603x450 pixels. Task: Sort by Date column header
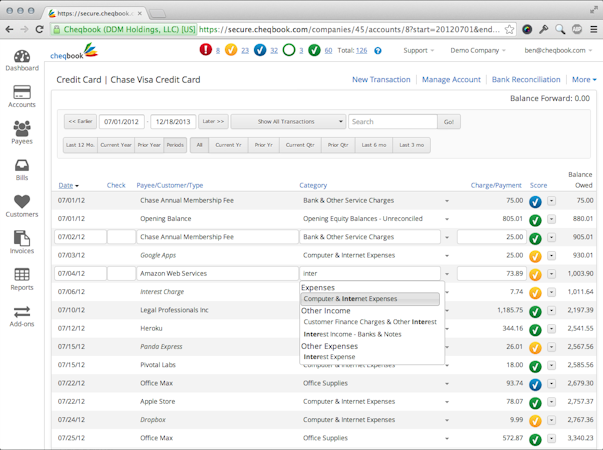point(68,185)
